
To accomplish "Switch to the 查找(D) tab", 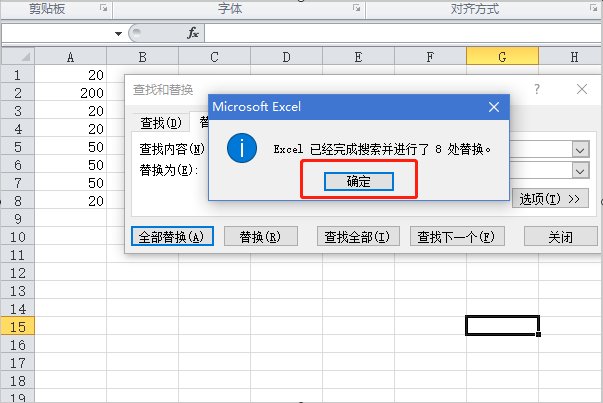I will 161,123.
